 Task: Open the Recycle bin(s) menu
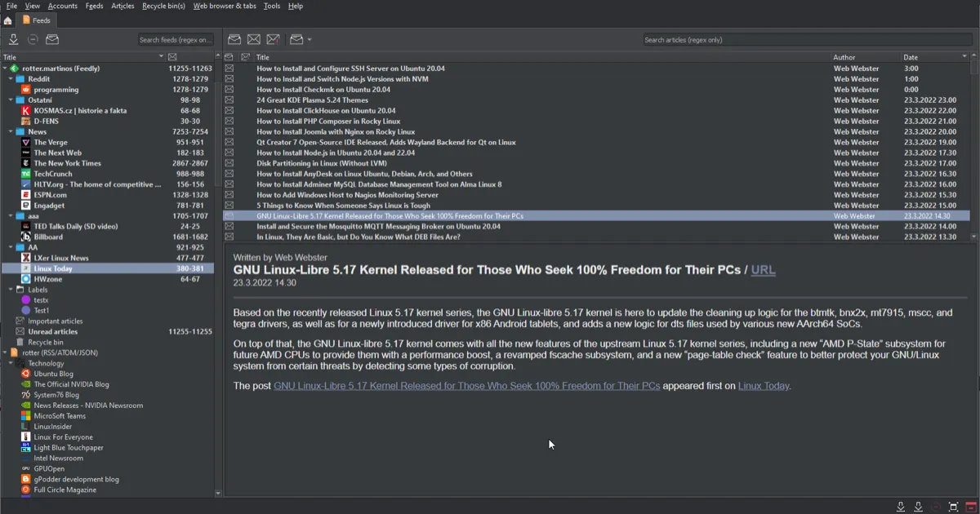(x=164, y=6)
